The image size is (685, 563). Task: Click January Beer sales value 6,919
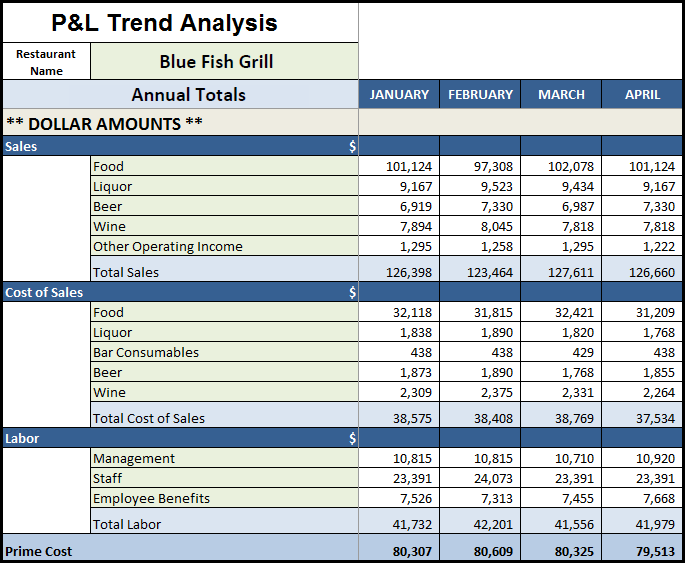point(399,206)
